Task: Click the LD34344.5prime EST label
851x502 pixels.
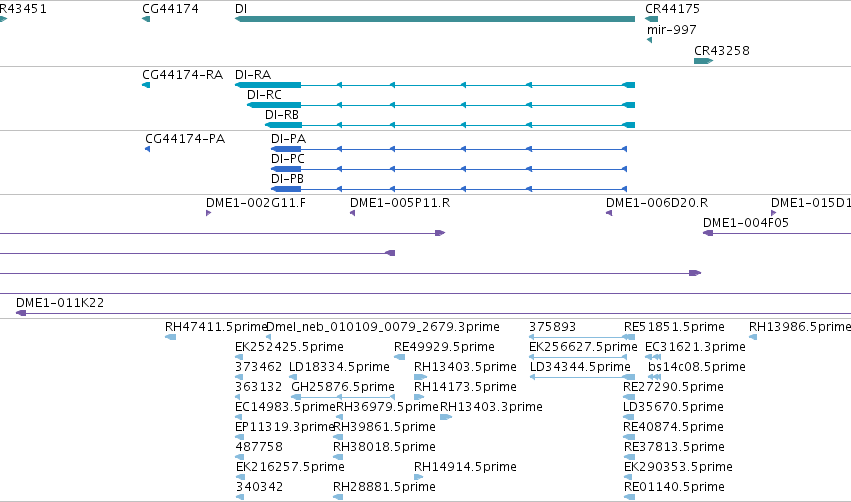Action: pyautogui.click(x=580, y=367)
